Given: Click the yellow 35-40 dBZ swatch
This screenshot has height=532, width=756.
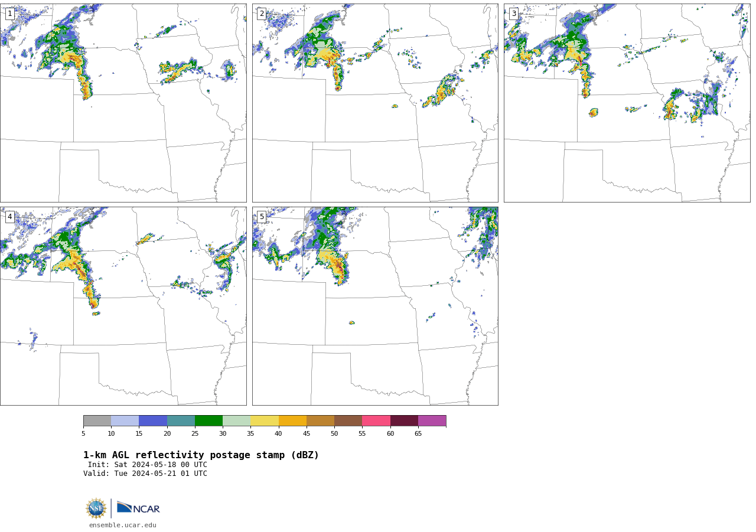Looking at the screenshot, I should pos(265,421).
